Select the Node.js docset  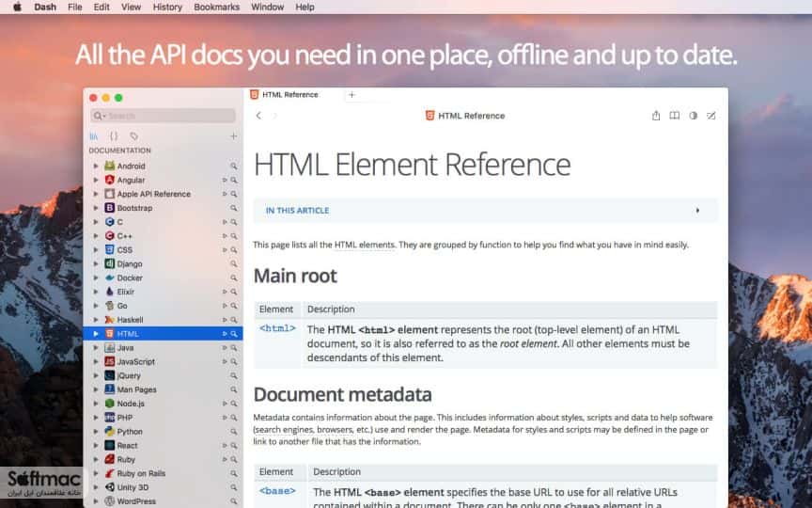pyautogui.click(x=163, y=404)
